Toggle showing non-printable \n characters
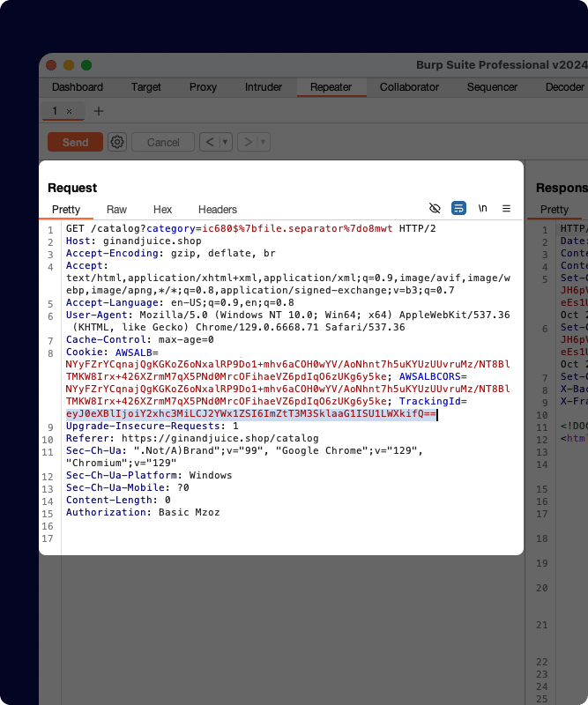Screen dimensions: 588x705 482,209
